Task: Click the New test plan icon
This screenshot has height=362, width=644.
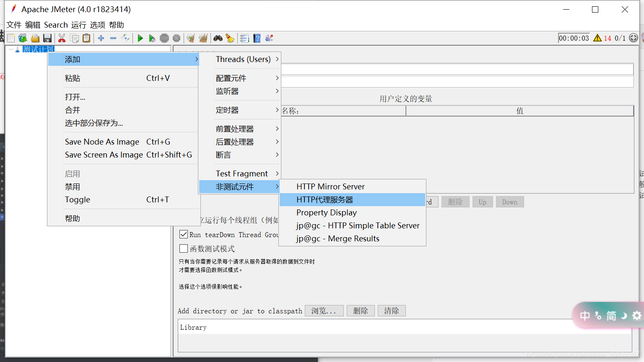Action: pyautogui.click(x=11, y=38)
